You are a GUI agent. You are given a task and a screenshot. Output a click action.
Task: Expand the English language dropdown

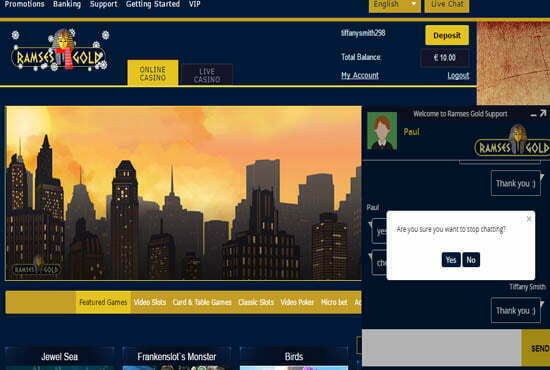coord(395,5)
